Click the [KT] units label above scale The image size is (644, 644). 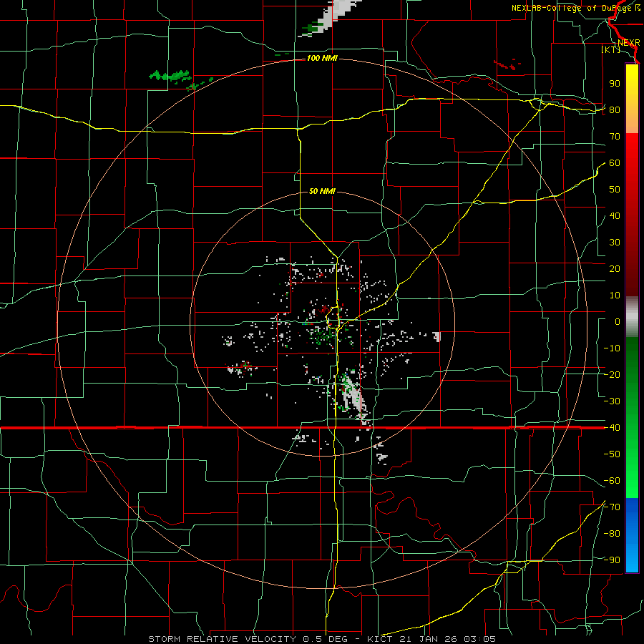610,49
